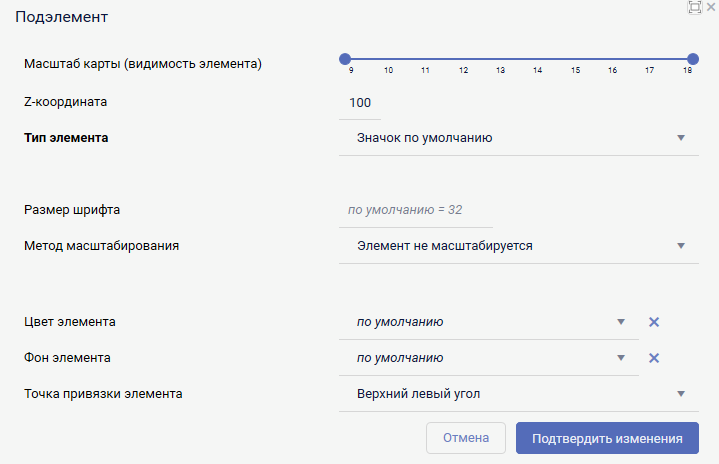Open the Тип элемента dropdown

[518, 138]
